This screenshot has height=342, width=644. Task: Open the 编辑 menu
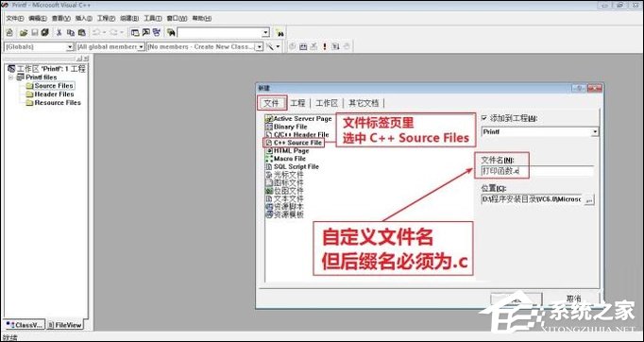pos(38,18)
